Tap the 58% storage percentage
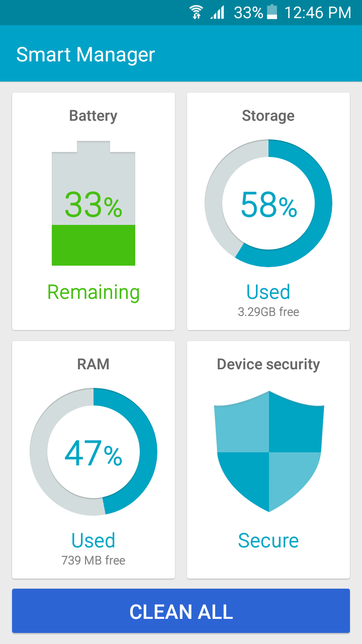The width and height of the screenshot is (362, 644). pos(268,204)
